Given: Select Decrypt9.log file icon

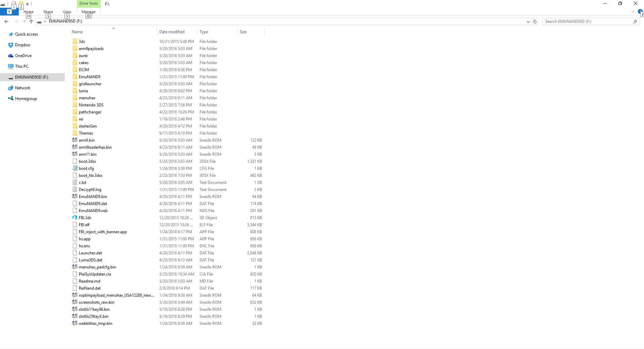Looking at the screenshot, I should point(75,190).
